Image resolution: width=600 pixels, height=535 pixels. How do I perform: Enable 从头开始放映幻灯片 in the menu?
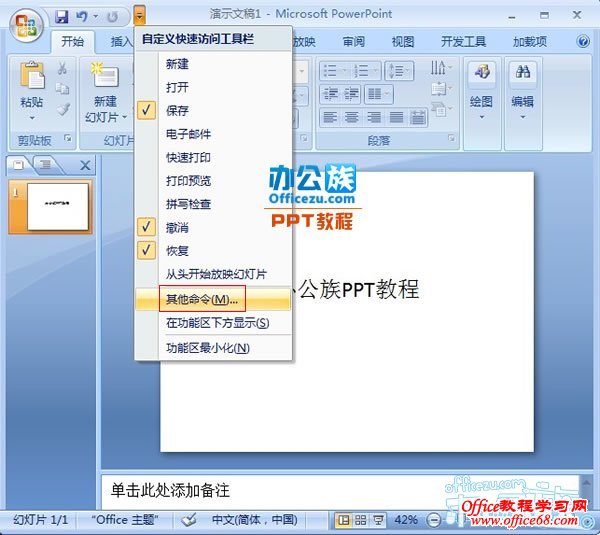point(213,274)
